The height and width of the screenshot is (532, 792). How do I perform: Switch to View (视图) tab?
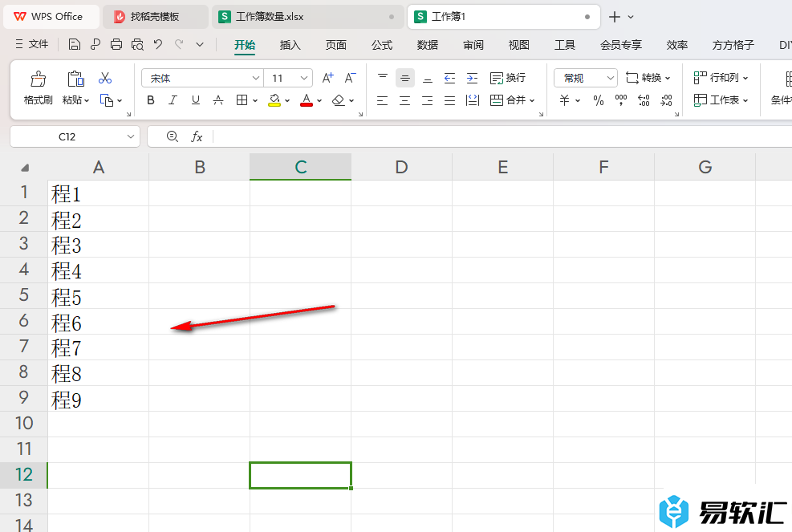point(518,45)
